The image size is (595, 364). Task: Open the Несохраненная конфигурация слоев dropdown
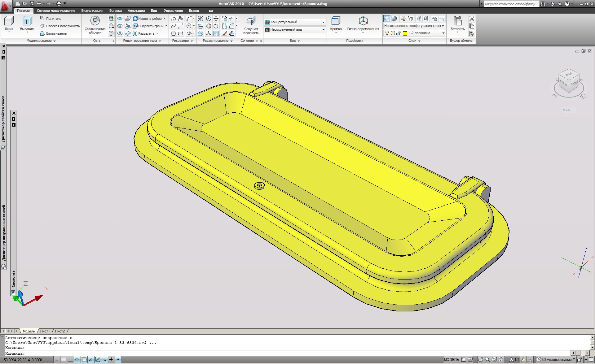click(414, 26)
